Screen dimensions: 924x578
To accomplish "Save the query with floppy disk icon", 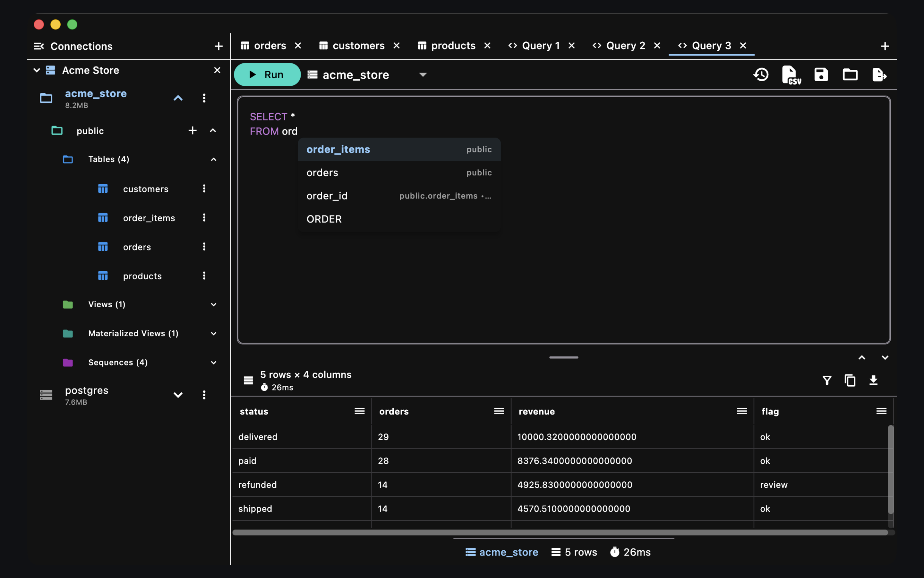I will pyautogui.click(x=821, y=74).
